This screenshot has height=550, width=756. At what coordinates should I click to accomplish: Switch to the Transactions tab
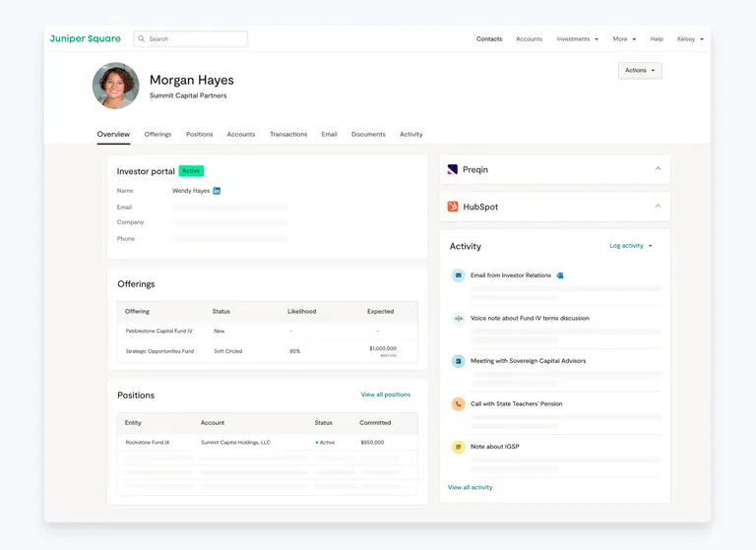point(288,134)
